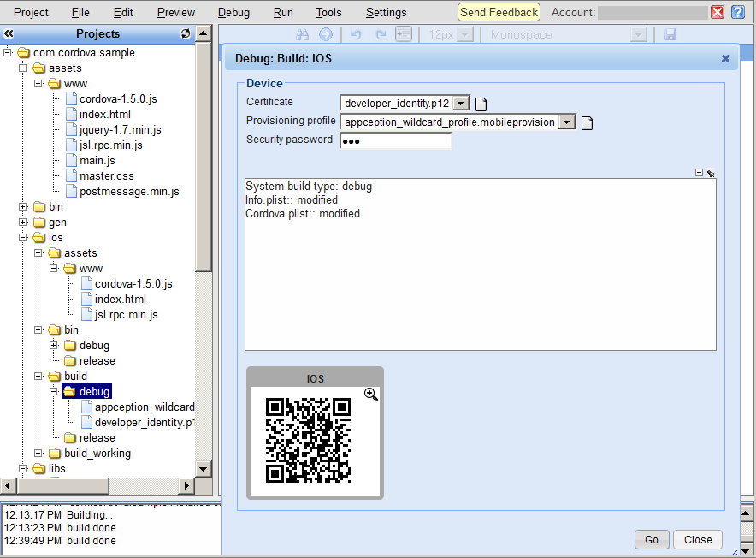Viewport: 756px width, 558px height.
Task: Click the redo arrow in the editor toolbar
Action: [381, 35]
